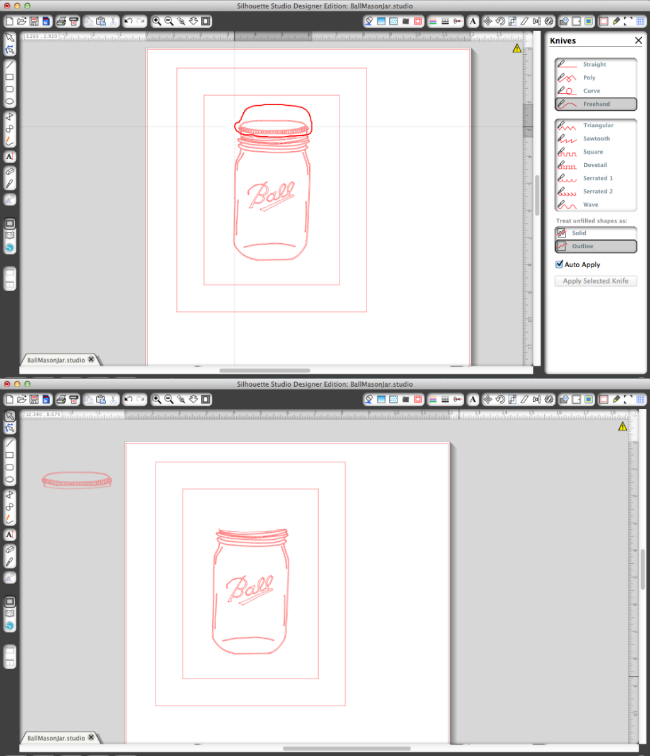
Task: Select the Knife tool in top window sidebar
Action: (x=10, y=184)
